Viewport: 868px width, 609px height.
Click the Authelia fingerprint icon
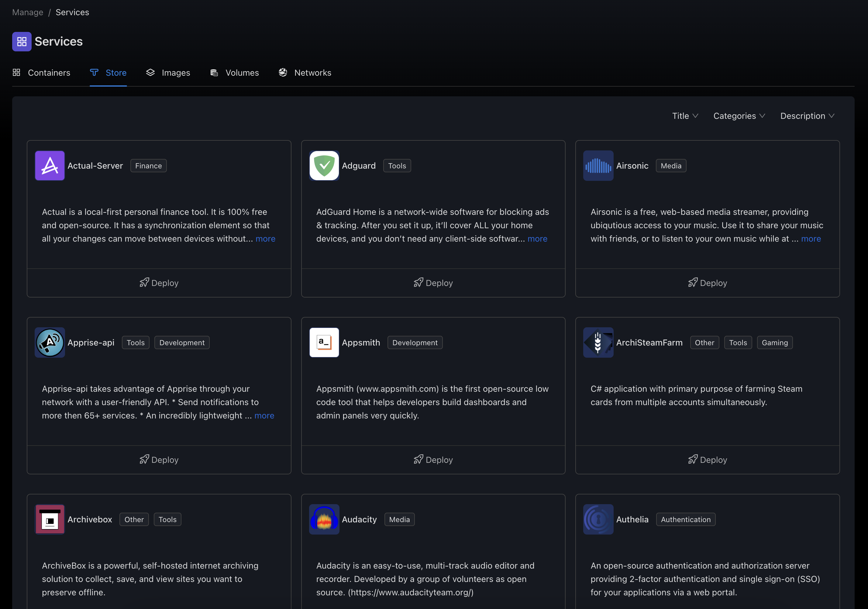tap(598, 519)
